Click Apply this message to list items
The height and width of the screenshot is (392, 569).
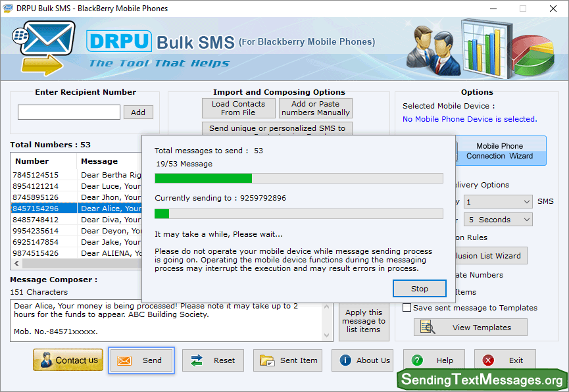364,321
